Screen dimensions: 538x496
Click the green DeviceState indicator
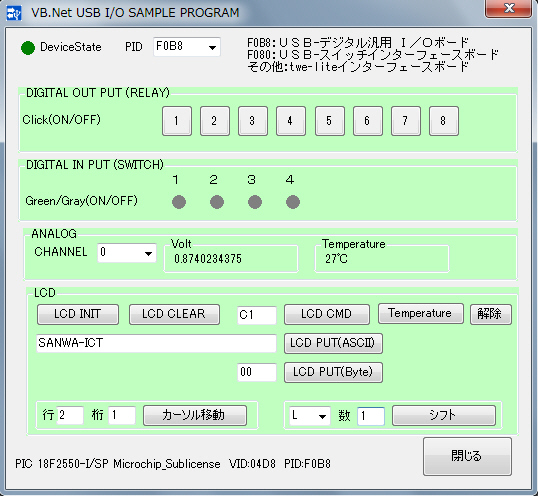point(28,48)
